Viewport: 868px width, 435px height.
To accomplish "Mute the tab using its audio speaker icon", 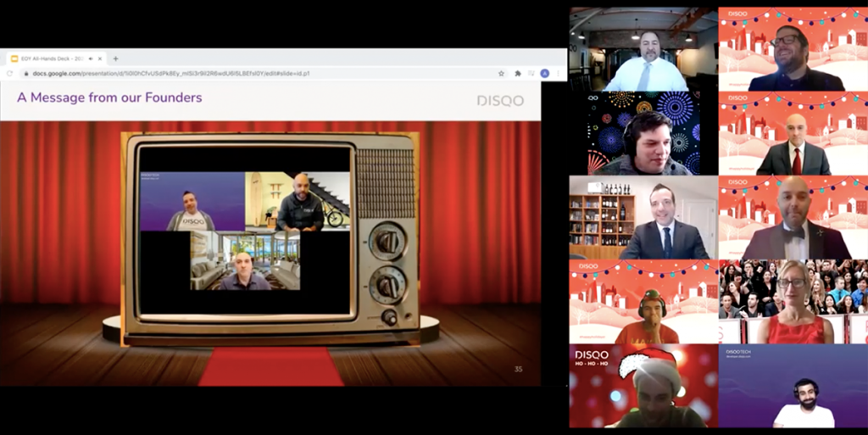I will click(x=90, y=59).
